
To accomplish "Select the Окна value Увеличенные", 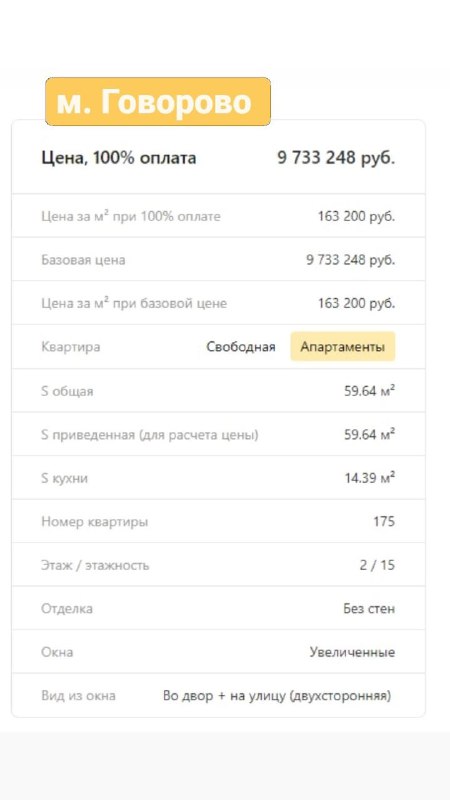I will point(353,652).
